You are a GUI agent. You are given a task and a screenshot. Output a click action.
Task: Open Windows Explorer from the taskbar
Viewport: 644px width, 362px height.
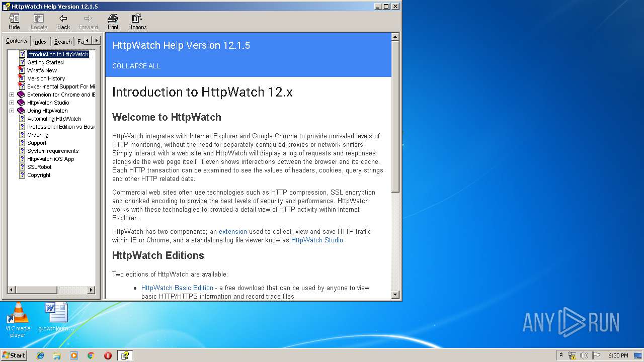tap(57, 355)
